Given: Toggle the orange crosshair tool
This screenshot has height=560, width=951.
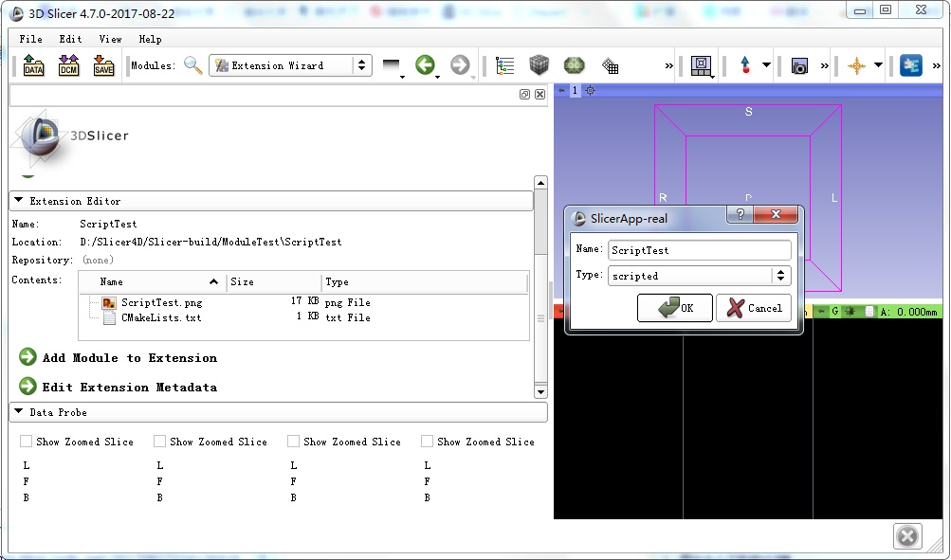Looking at the screenshot, I should pyautogui.click(x=856, y=65).
